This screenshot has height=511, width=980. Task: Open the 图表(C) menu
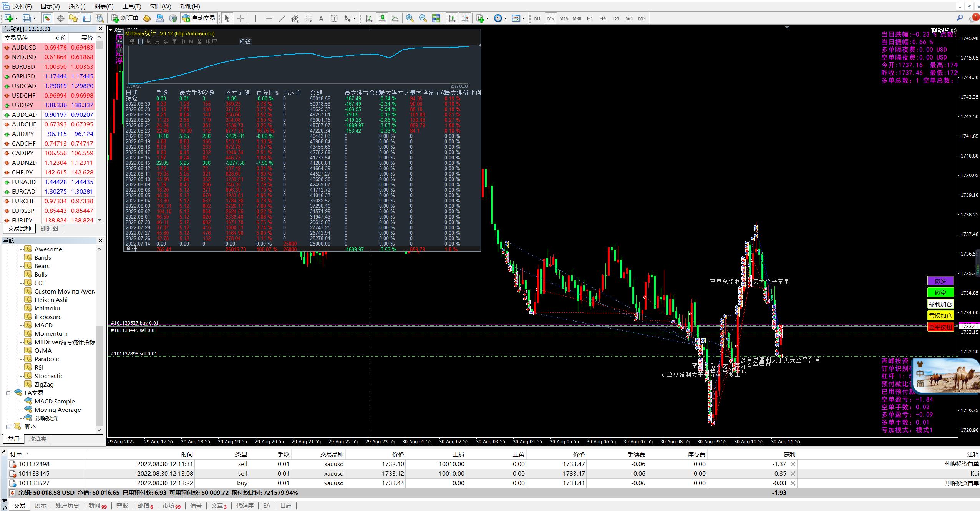[x=104, y=6]
